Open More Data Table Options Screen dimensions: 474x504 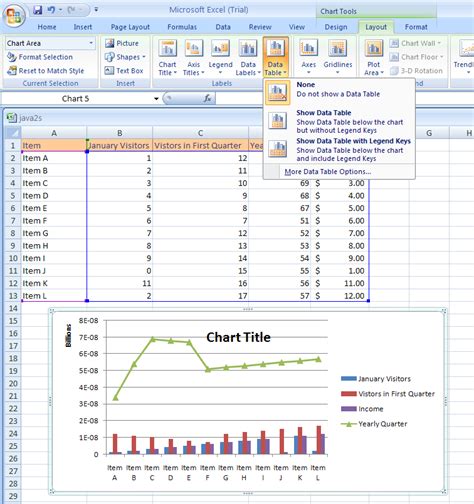(328, 172)
